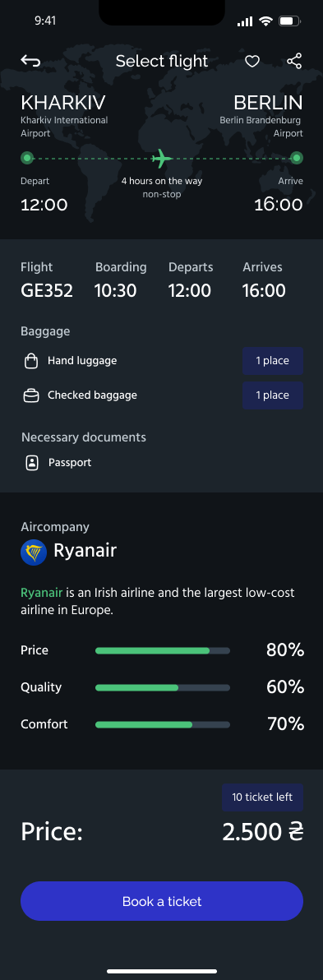Check the Wi-Fi status icon
Image resolution: width=323 pixels, height=980 pixels.
tap(265, 21)
